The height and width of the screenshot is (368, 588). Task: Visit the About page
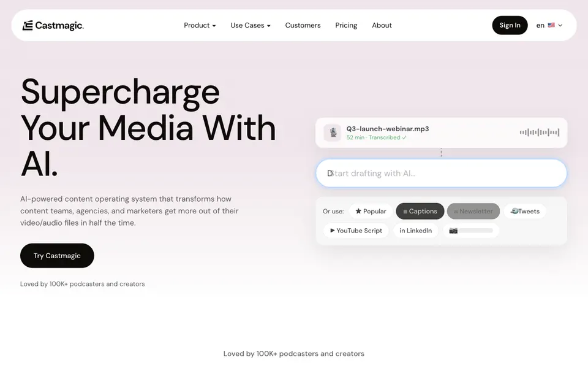click(x=382, y=25)
